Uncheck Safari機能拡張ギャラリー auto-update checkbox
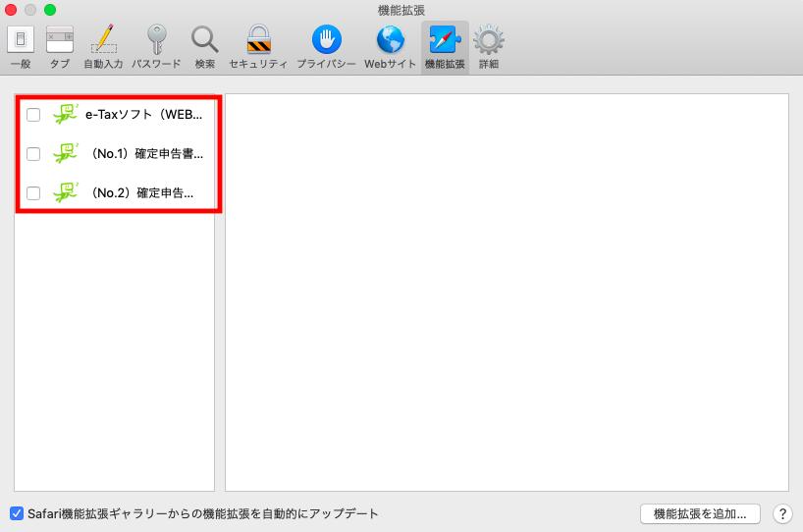 [17, 513]
